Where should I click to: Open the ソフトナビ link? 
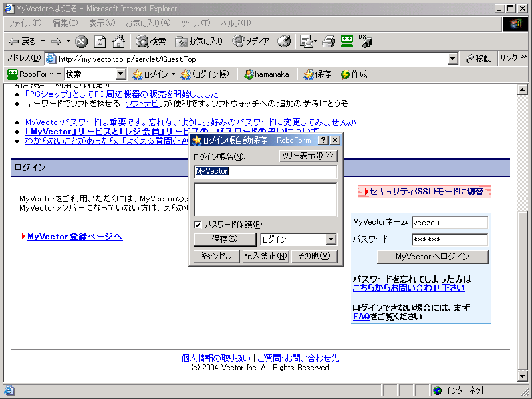[142, 104]
